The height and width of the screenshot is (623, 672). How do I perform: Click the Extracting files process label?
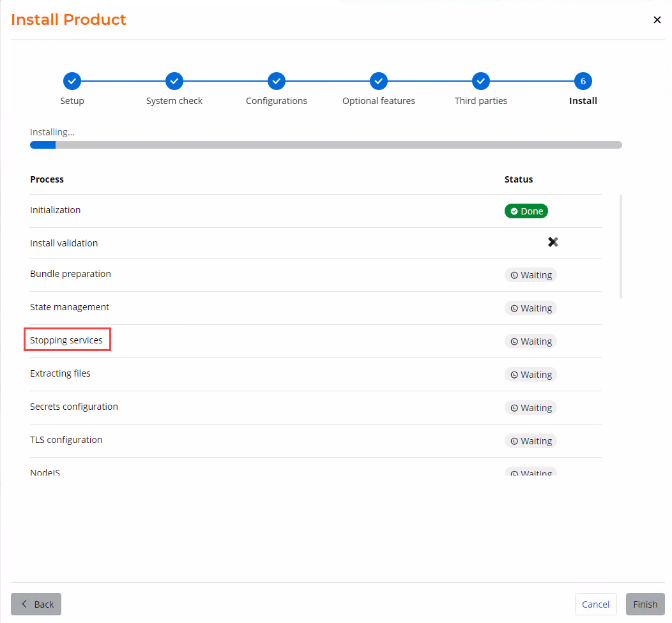[60, 373]
